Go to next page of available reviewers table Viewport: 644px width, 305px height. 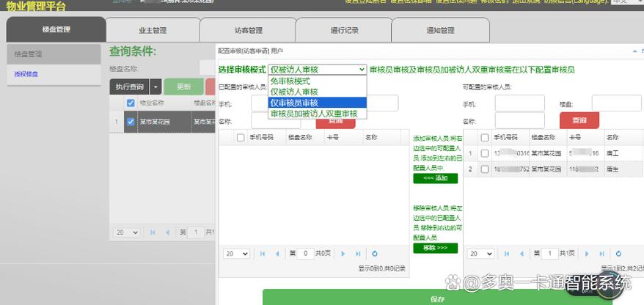(587, 254)
